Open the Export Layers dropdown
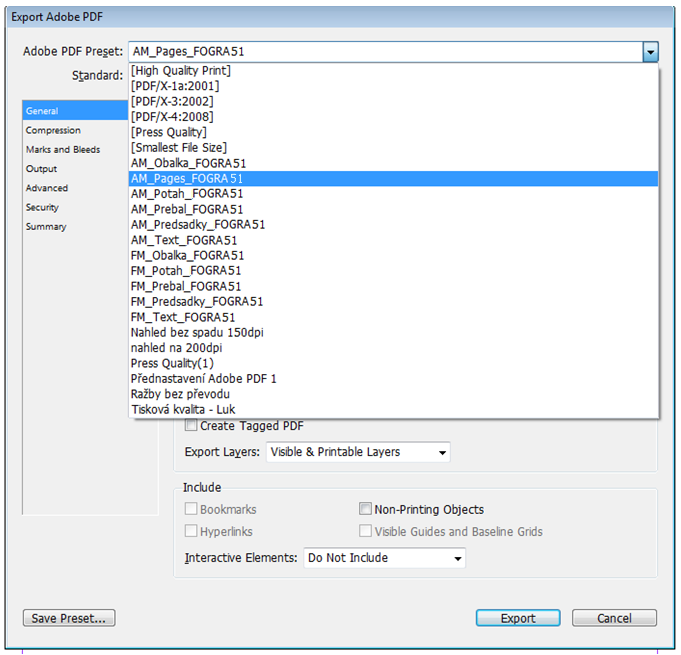The height and width of the screenshot is (655, 681). tap(358, 453)
